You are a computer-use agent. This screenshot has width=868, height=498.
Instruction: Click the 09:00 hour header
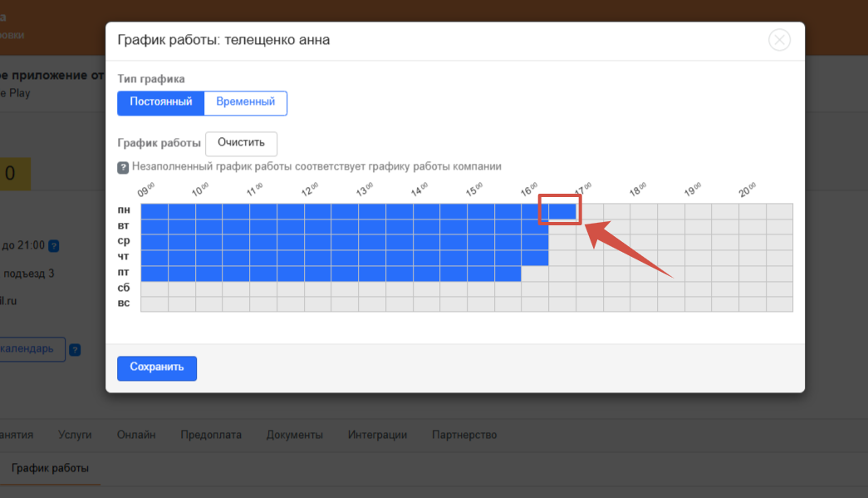pos(146,190)
